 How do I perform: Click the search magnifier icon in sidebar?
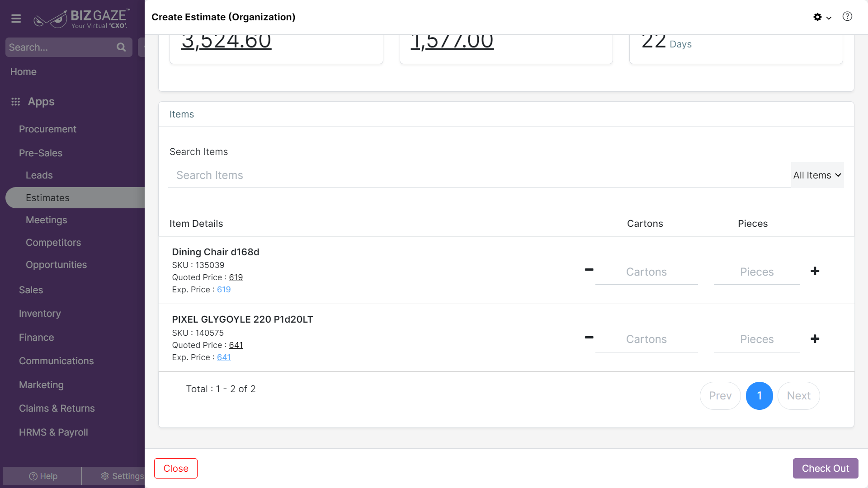click(121, 47)
